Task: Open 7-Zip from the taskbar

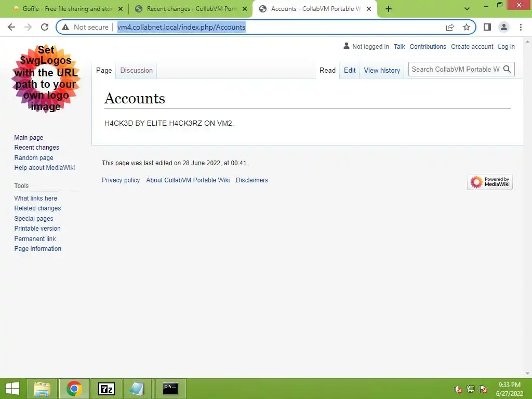Action: (x=106, y=389)
